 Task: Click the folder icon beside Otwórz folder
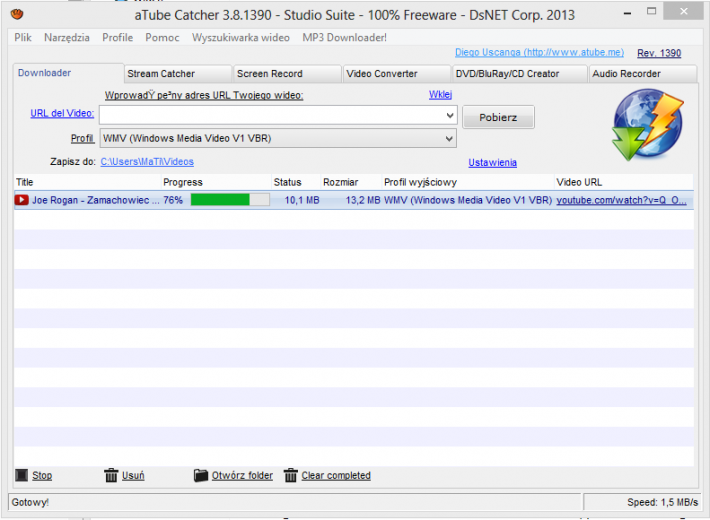click(x=201, y=476)
